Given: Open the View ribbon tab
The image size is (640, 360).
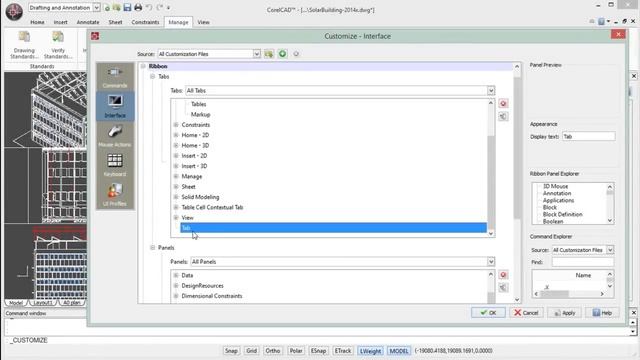Looking at the screenshot, I should 203,22.
